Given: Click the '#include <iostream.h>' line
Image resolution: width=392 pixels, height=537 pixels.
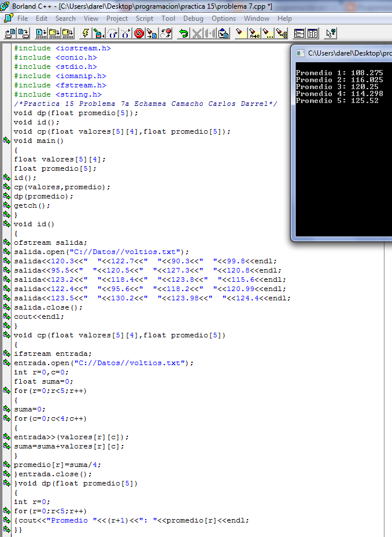Looking at the screenshot, I should (62, 48).
